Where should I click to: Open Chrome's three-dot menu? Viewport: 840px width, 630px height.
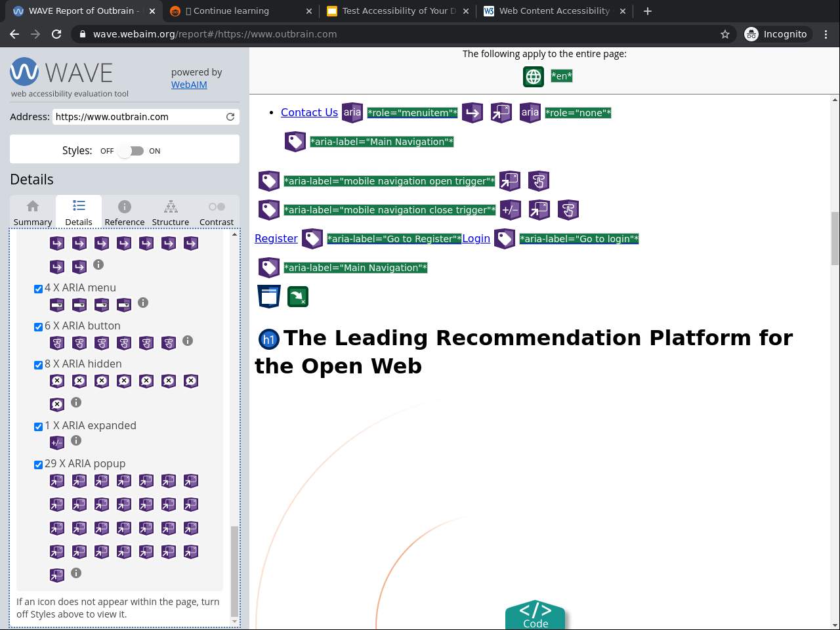click(826, 34)
